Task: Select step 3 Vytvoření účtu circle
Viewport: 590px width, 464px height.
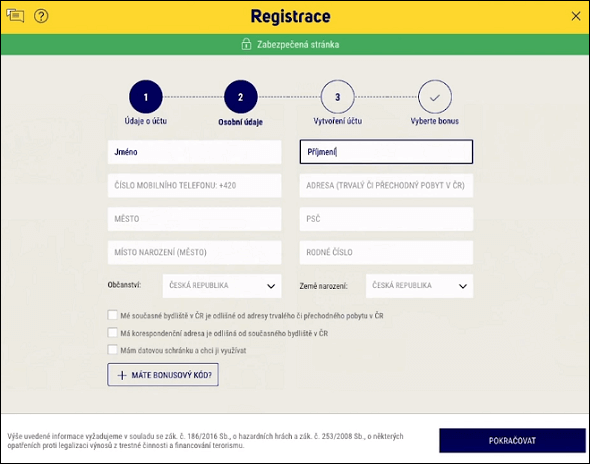Action: pos(338,97)
